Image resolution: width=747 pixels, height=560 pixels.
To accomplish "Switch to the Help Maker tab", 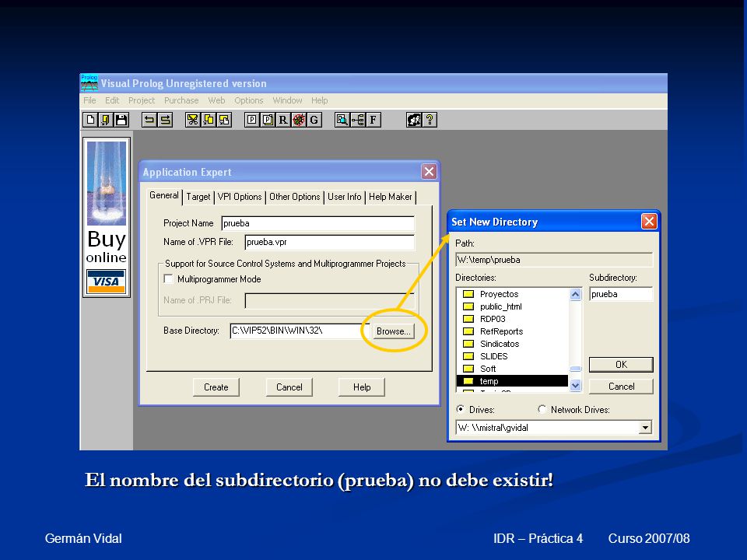I will coord(390,197).
